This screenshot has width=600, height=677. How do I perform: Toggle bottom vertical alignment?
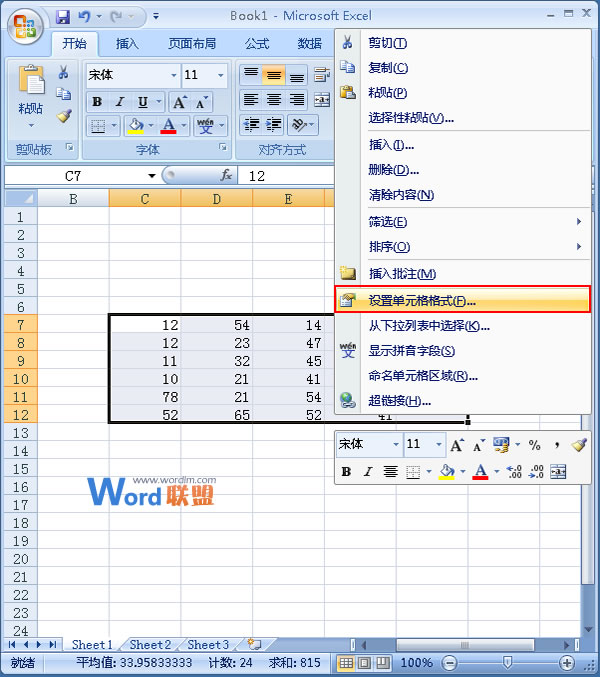pyautogui.click(x=297, y=74)
